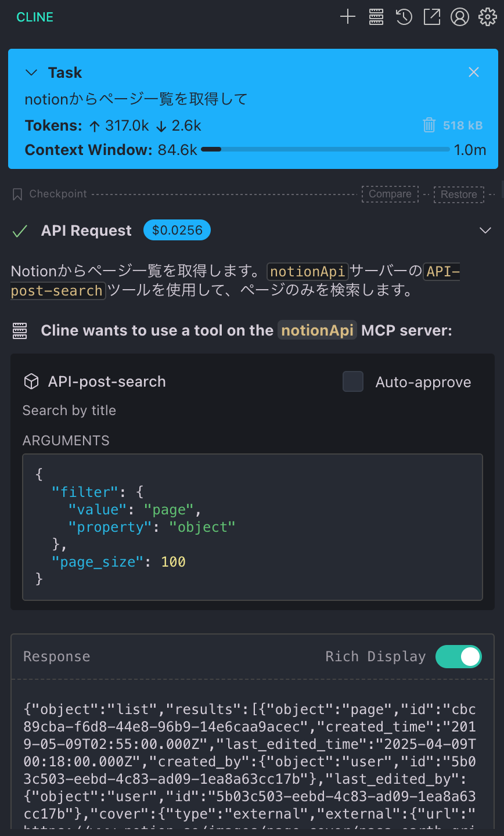Click the API-post-search cube icon
The height and width of the screenshot is (836, 504).
[31, 381]
